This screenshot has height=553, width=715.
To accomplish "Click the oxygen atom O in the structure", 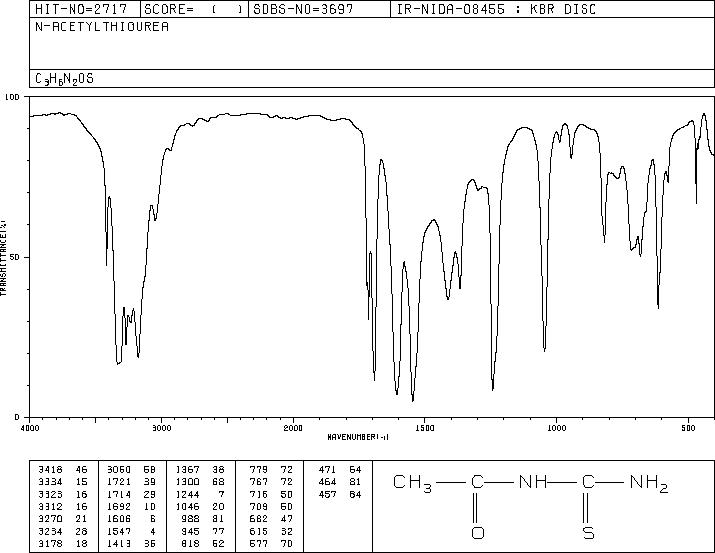I will (477, 532).
